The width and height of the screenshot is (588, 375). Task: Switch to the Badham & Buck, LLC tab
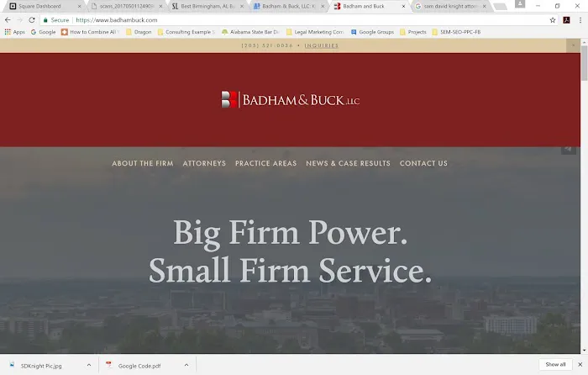pos(288,7)
